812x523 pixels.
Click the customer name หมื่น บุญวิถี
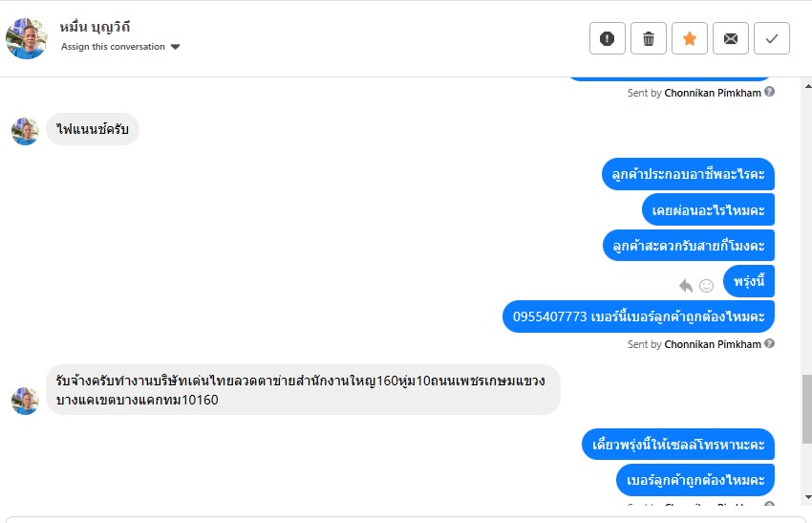point(95,27)
